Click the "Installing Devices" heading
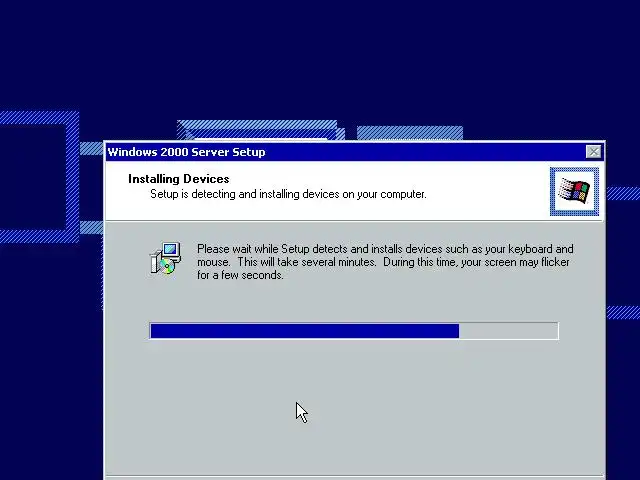Screen dimensions: 640x480 tap(178, 179)
